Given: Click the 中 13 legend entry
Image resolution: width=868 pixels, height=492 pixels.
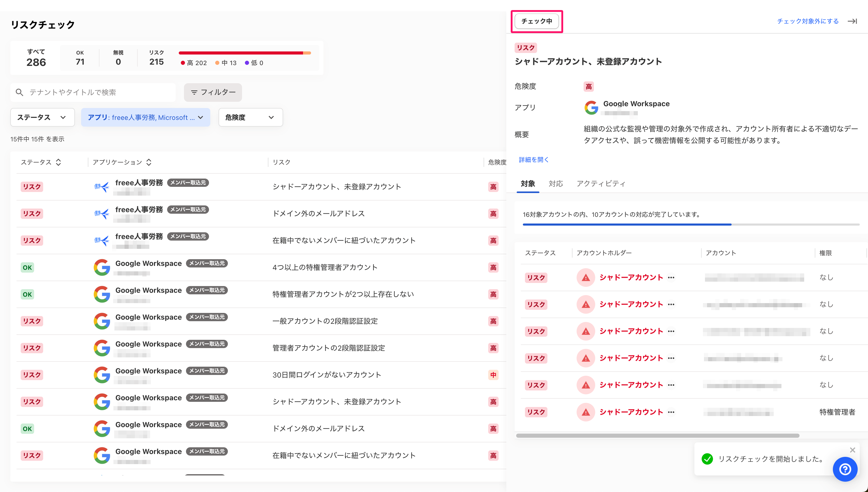Looking at the screenshot, I should 226,63.
